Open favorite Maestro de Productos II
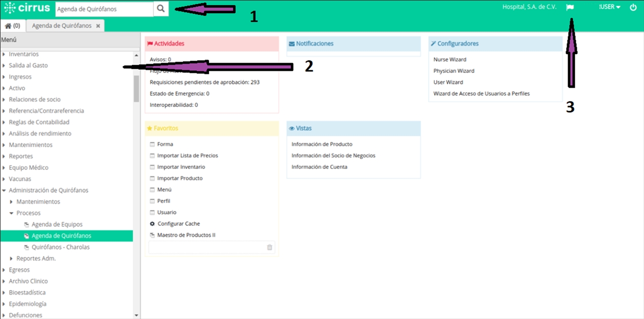644x319 pixels. point(186,235)
